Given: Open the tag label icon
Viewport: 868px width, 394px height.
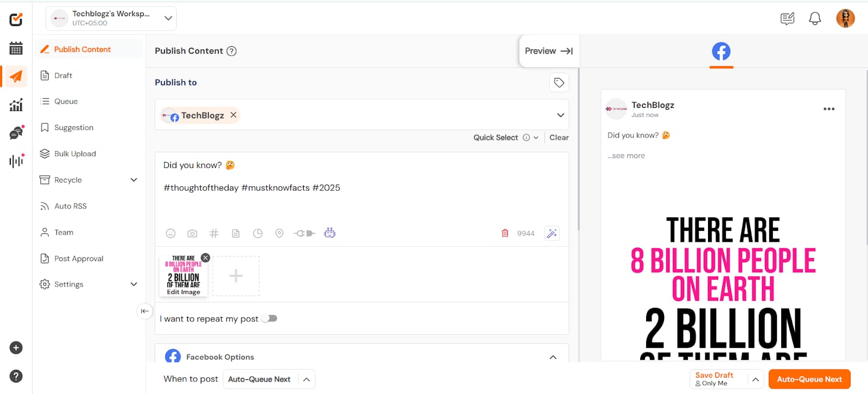Looking at the screenshot, I should (x=559, y=83).
